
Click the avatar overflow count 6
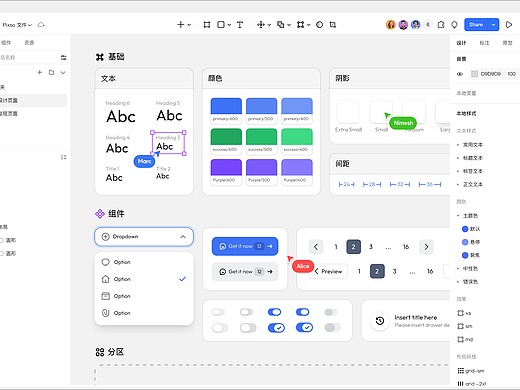pyautogui.click(x=428, y=25)
